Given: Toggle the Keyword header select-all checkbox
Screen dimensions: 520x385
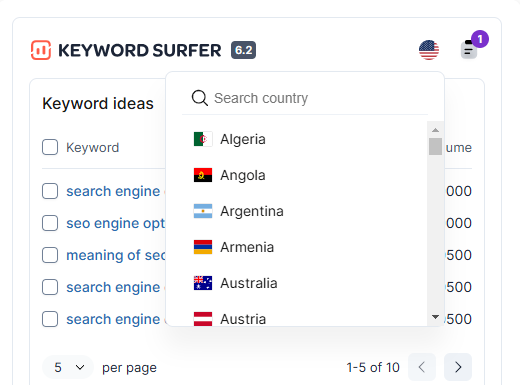Looking at the screenshot, I should pyautogui.click(x=50, y=147).
